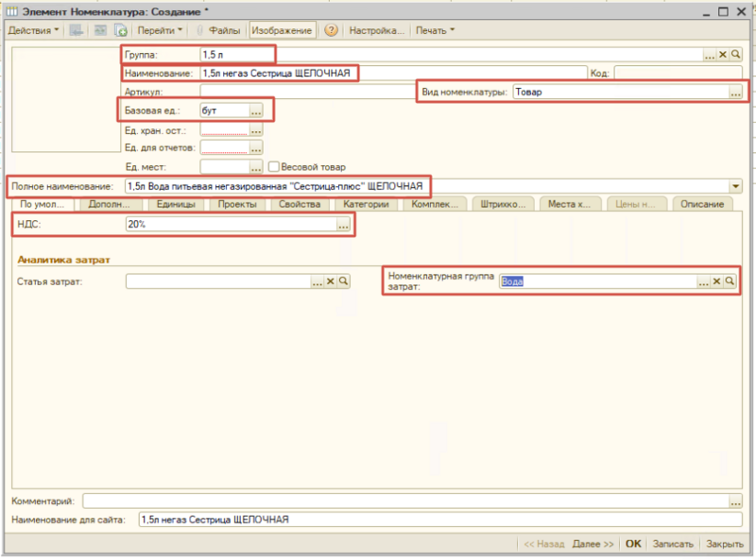Open Комментарий ellipsis editor button
The image size is (756, 560).
pyautogui.click(x=735, y=501)
